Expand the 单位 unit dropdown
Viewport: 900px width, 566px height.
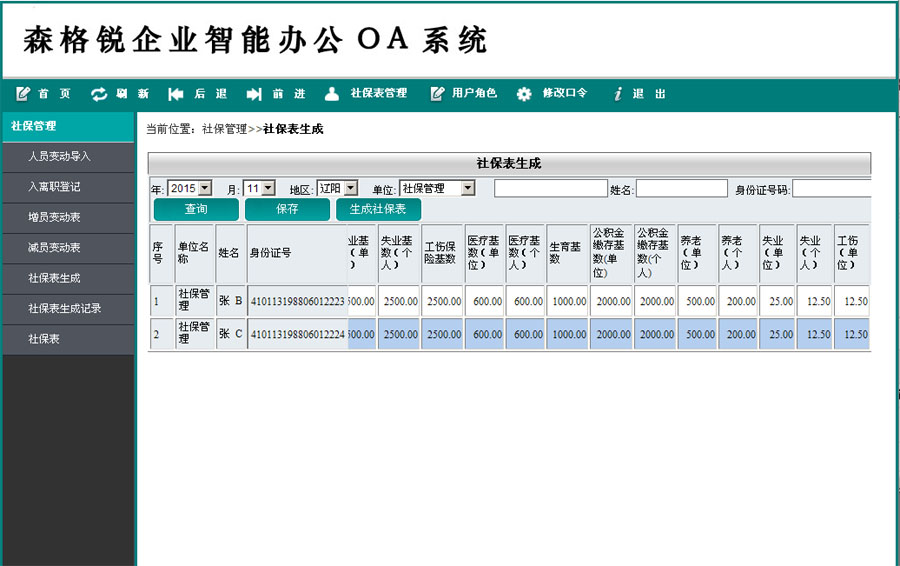(437, 188)
